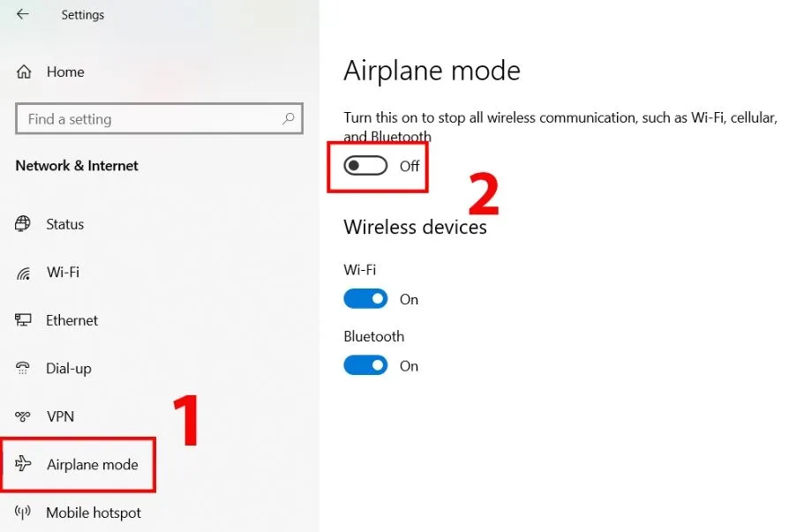Screen dimensions: 789x532
Task: Click the airplane icon in sidebar
Action: (24, 464)
